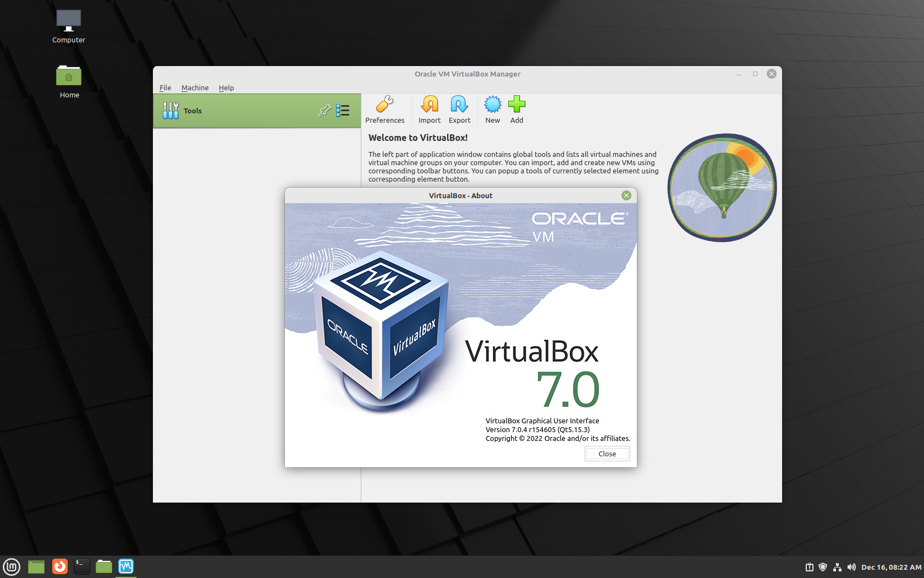
Task: Pin the Tools pane with pushpin icon
Action: 324,111
